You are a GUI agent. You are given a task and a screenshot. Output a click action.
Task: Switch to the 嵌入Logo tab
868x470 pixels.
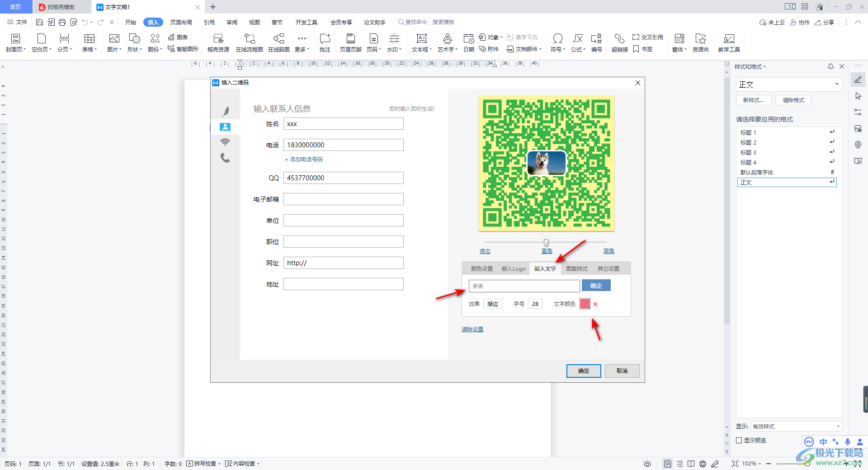click(514, 269)
